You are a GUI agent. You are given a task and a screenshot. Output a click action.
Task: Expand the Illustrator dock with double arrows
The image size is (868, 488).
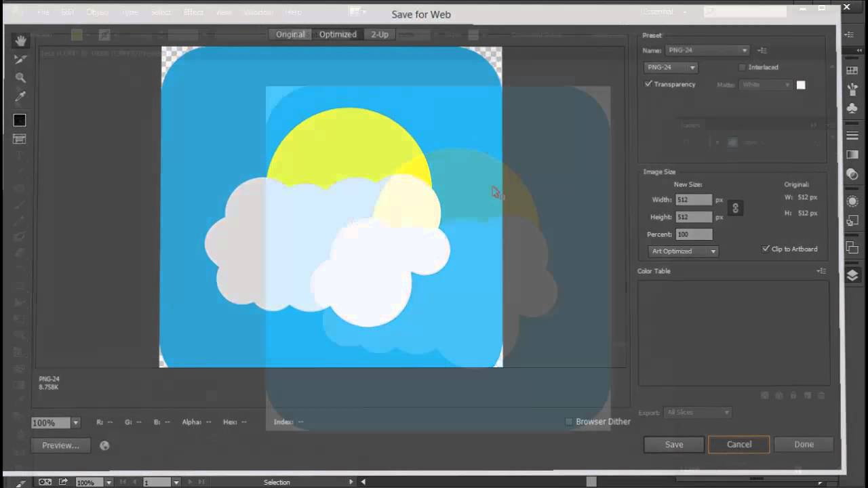tap(859, 50)
